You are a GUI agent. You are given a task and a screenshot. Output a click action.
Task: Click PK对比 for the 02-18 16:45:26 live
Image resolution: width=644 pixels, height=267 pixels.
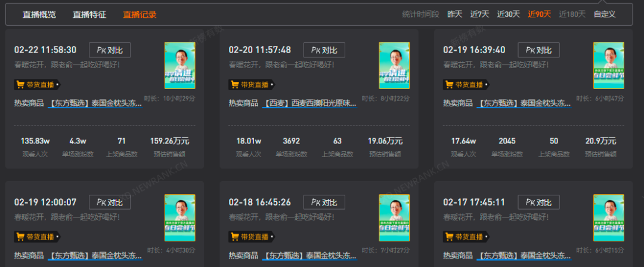(x=324, y=202)
